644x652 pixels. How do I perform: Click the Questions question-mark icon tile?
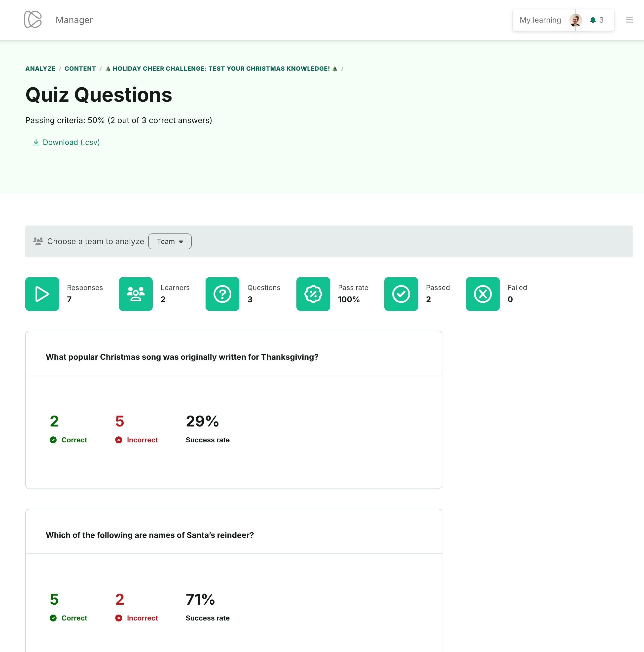pyautogui.click(x=222, y=294)
